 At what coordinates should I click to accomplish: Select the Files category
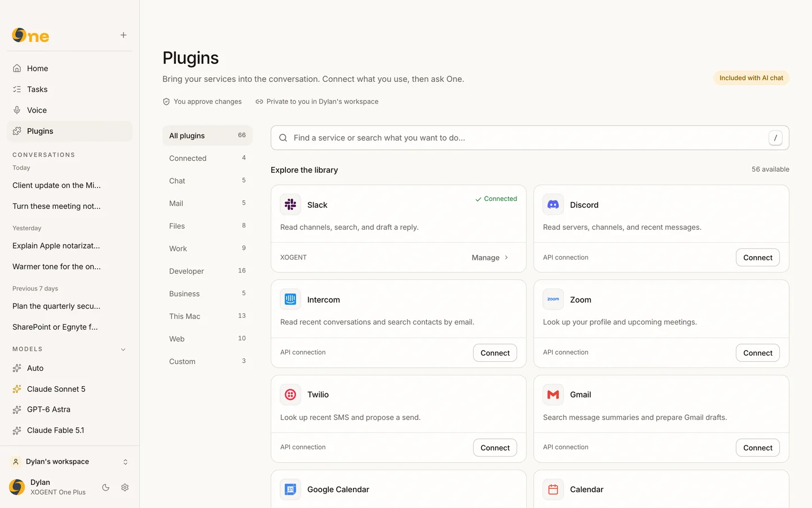tap(207, 226)
